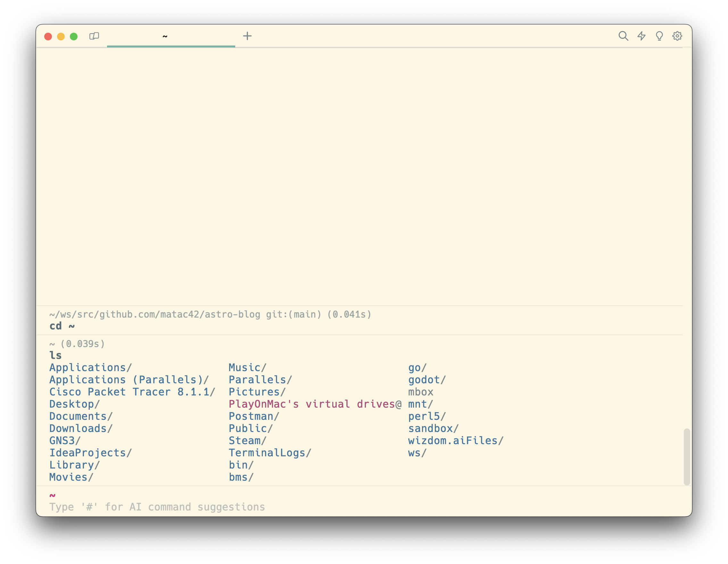Click the IdeaProjects/ directory entry

coord(91,453)
